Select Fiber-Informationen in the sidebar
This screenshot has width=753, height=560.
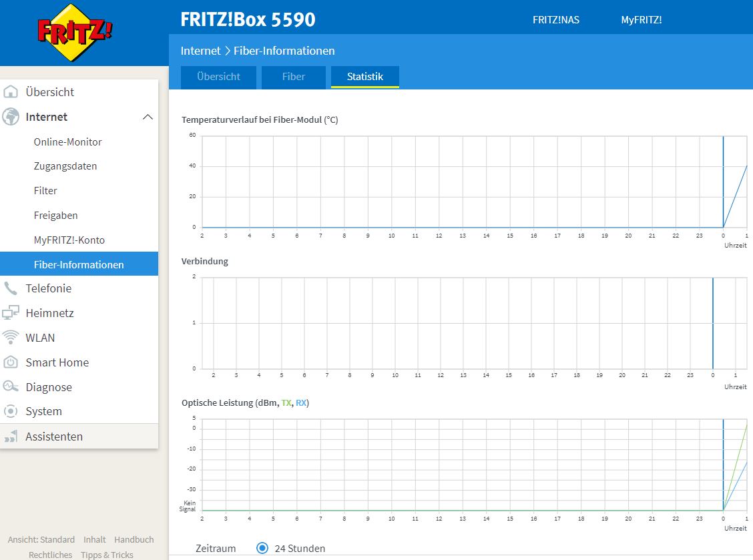pyautogui.click(x=79, y=264)
